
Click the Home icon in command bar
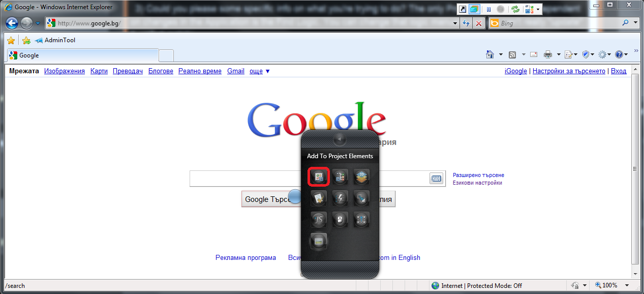490,54
